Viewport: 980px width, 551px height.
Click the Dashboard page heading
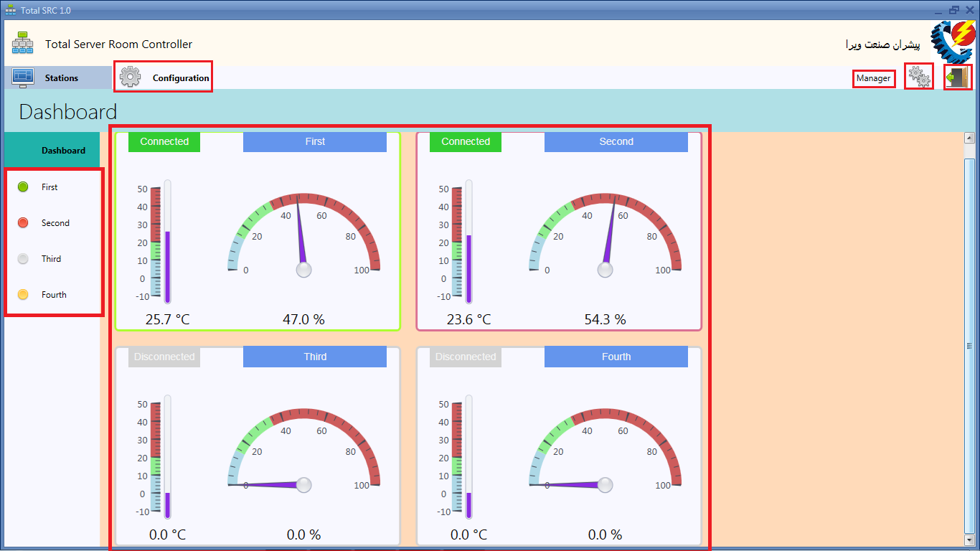tap(68, 112)
